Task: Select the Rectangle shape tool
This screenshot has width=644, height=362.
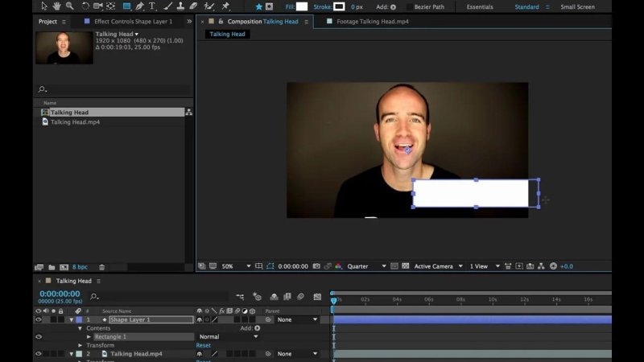Action: 127,6
